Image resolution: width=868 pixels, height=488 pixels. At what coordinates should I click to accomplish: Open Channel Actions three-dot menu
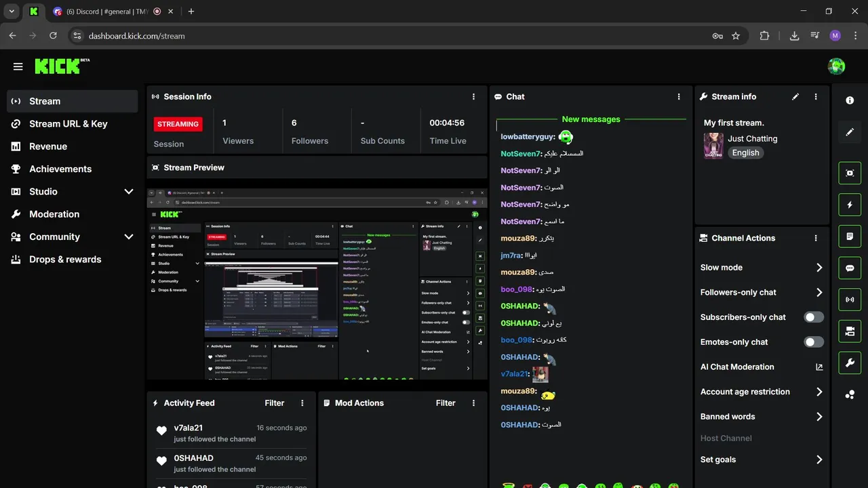coord(816,239)
